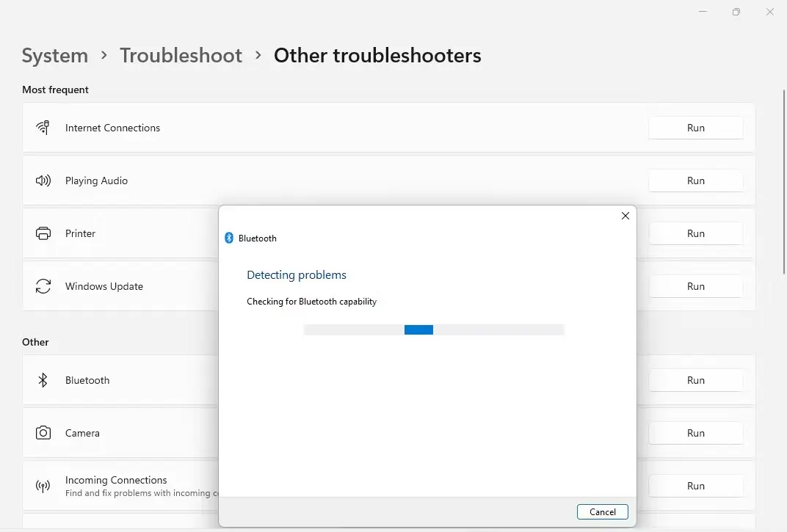Screen dimensions: 787x532
Task: Click the Camera icon
Action: pos(43,433)
